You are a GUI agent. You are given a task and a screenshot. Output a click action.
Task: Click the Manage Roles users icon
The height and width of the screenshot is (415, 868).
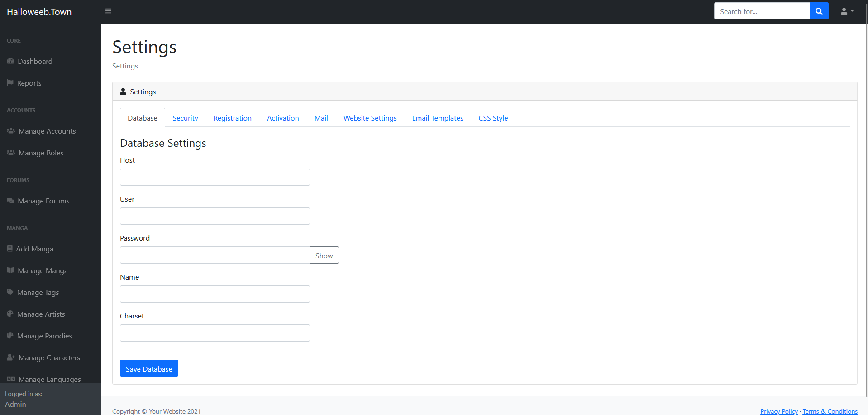coord(11,153)
